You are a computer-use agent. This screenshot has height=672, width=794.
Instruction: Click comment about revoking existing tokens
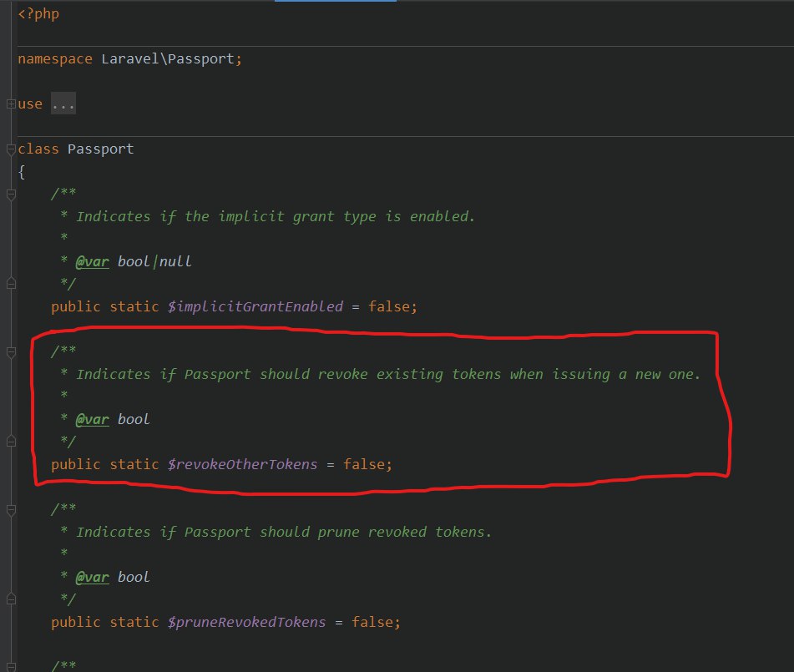(x=388, y=374)
